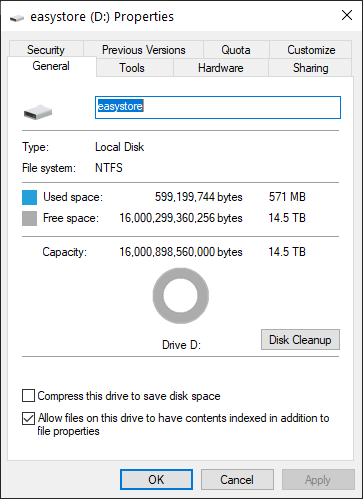363x499 pixels.
Task: Click the 'Capacity:' label
Action: pyautogui.click(x=65, y=252)
